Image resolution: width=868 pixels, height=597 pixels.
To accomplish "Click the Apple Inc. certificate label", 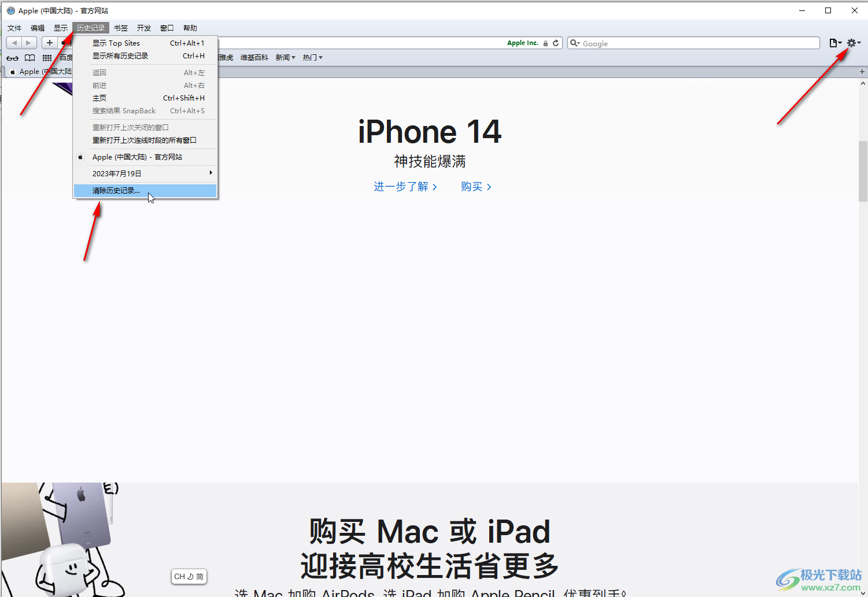I will (x=523, y=43).
